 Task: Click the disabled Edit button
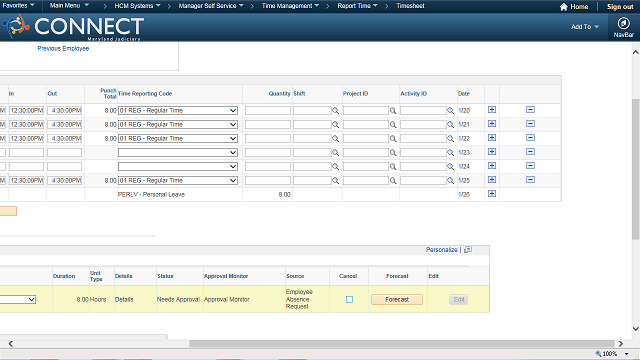pyautogui.click(x=459, y=300)
